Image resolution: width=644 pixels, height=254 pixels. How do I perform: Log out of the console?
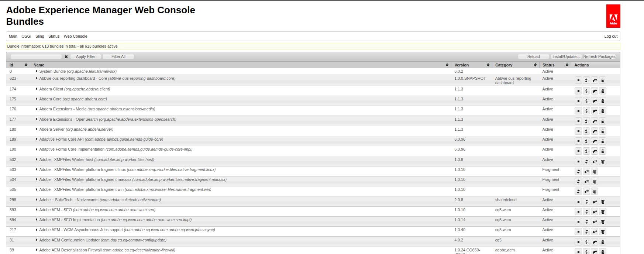point(611,36)
